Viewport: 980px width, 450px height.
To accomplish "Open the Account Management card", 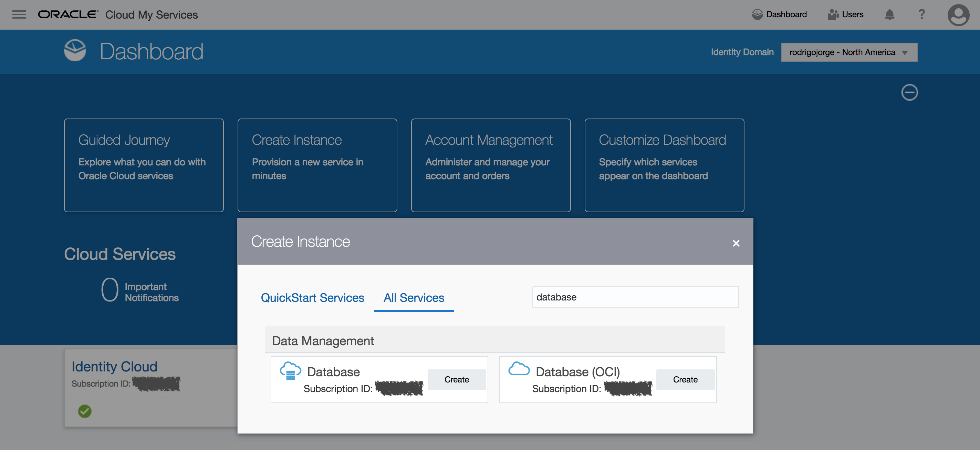I will (x=491, y=165).
